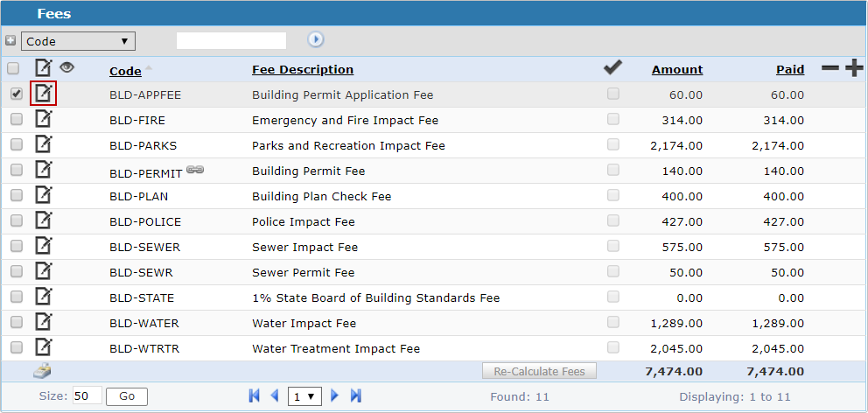
Task: Click the Go button
Action: pos(127,396)
